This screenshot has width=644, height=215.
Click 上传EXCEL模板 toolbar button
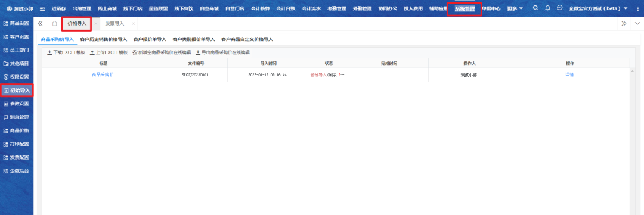point(109,52)
